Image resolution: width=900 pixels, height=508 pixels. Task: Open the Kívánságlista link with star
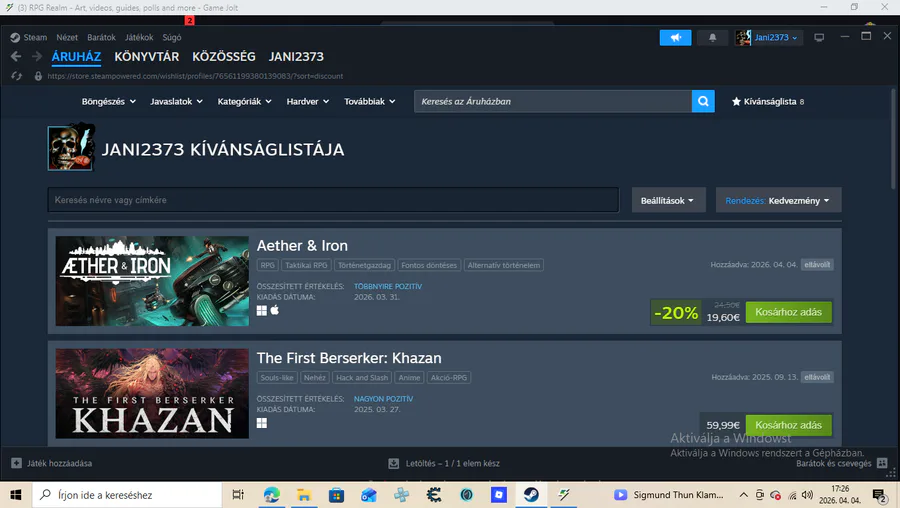[x=768, y=102]
